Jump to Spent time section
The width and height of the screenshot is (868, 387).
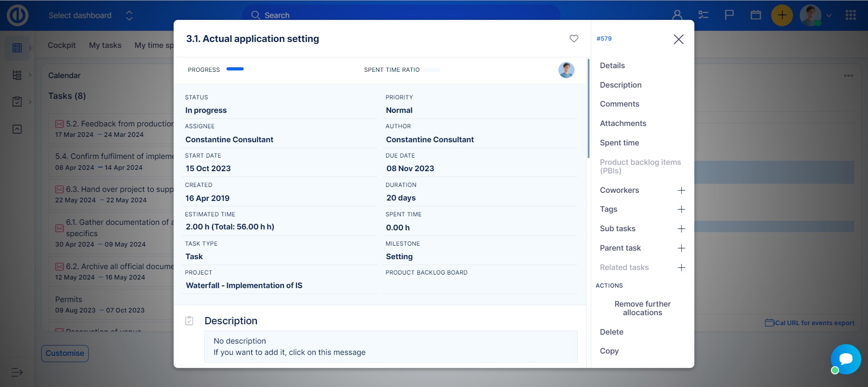[x=619, y=143]
